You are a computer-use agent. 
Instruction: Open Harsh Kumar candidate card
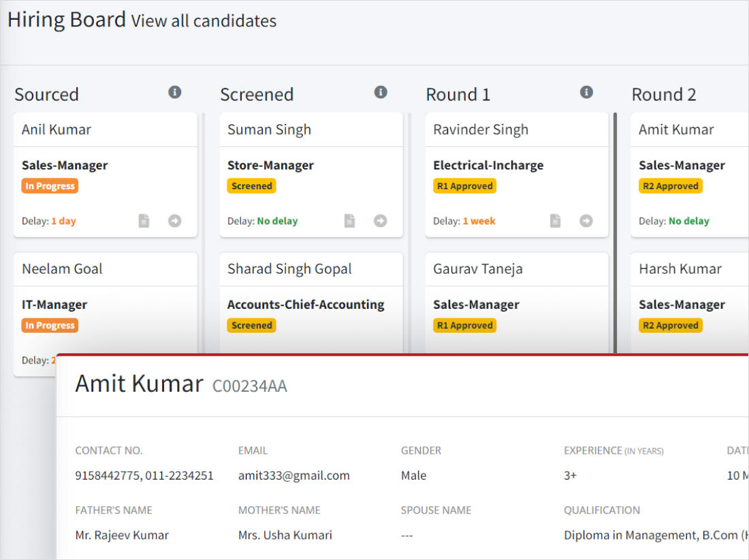tap(680, 269)
